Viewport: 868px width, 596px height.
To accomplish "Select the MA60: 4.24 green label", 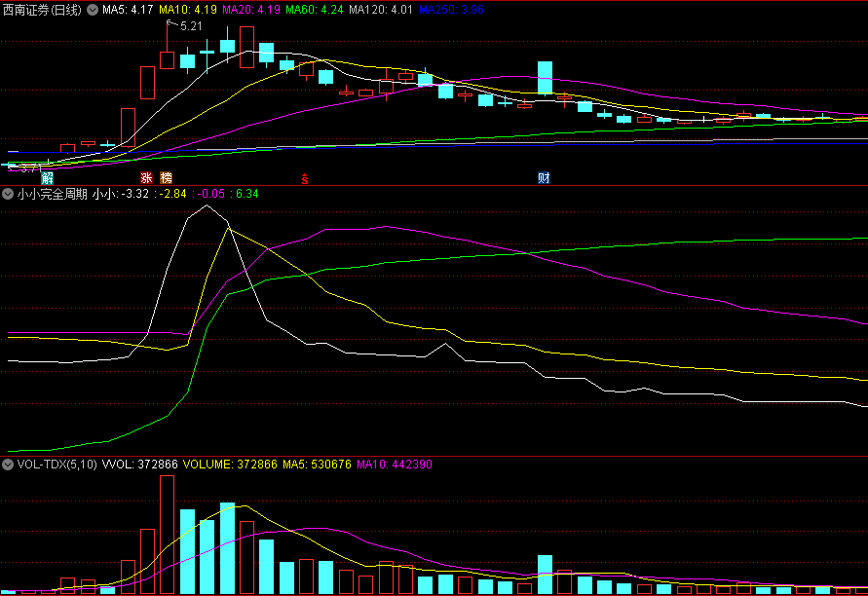I will [315, 10].
